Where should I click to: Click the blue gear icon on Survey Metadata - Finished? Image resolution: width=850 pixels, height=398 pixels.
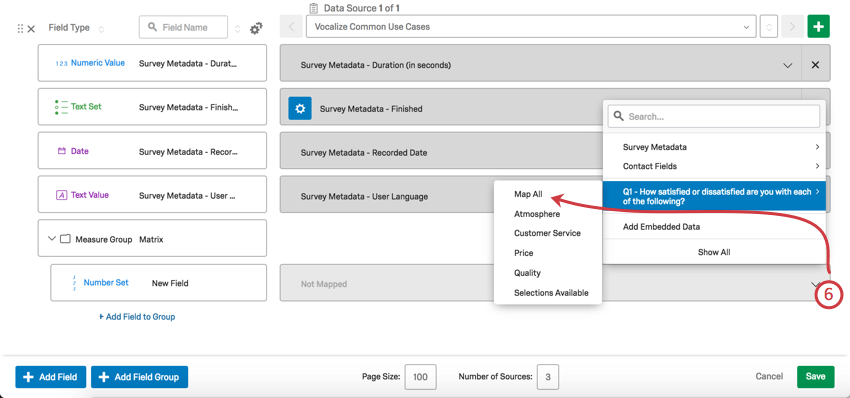300,108
